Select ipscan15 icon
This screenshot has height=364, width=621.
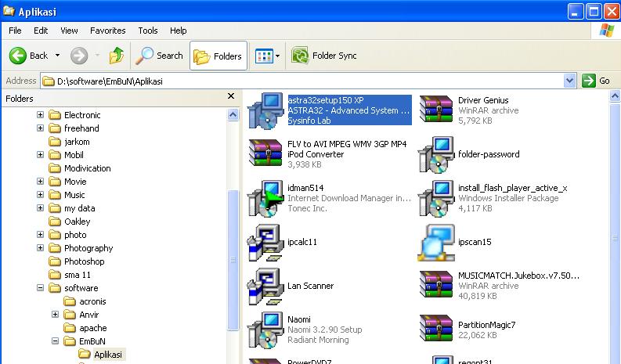coord(436,243)
